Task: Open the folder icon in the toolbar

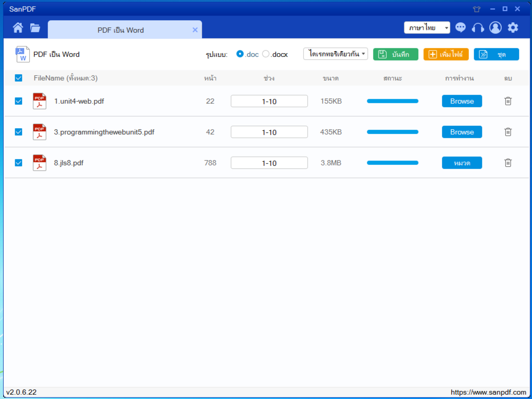Action: (35, 28)
